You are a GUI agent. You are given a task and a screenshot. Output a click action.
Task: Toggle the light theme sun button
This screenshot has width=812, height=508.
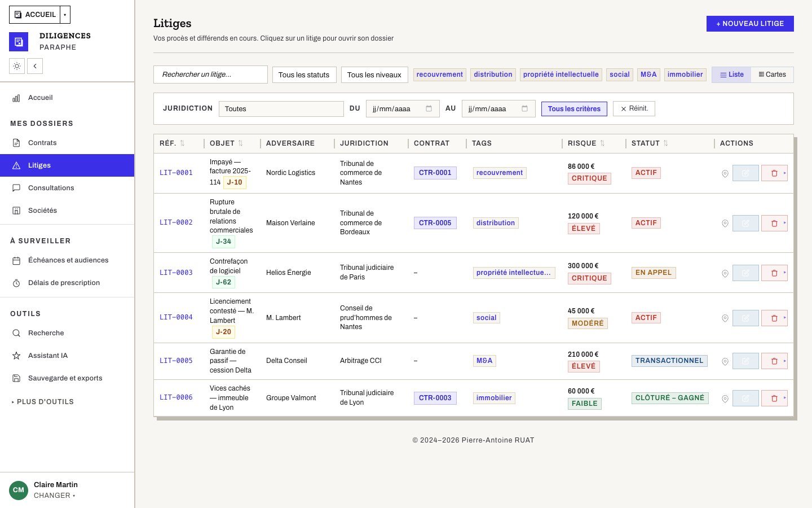(17, 66)
